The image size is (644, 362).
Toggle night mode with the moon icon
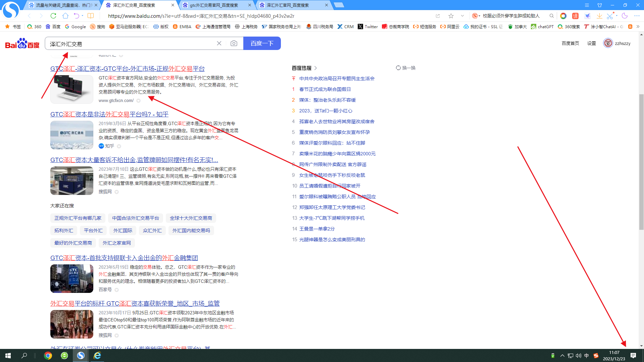[625, 16]
